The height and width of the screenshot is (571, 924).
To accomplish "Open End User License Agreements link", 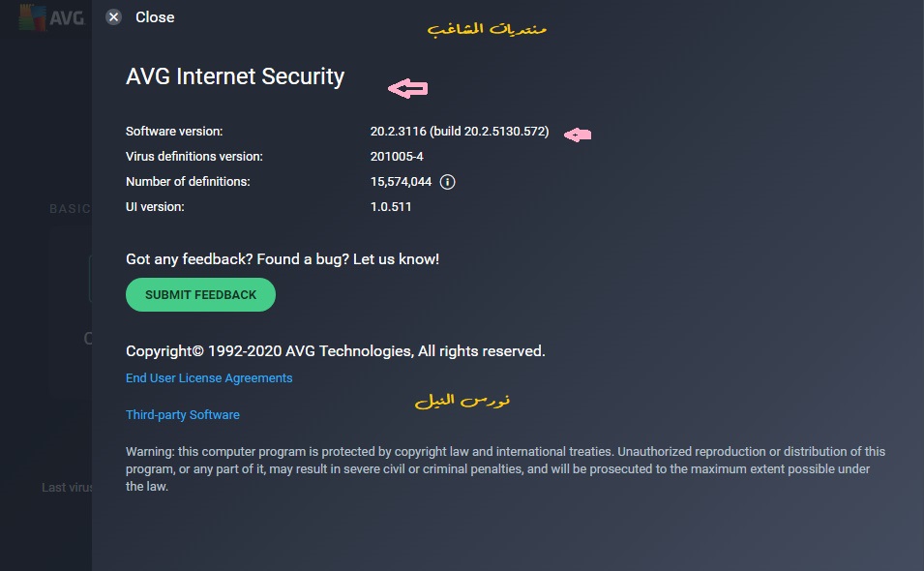I will [x=209, y=378].
